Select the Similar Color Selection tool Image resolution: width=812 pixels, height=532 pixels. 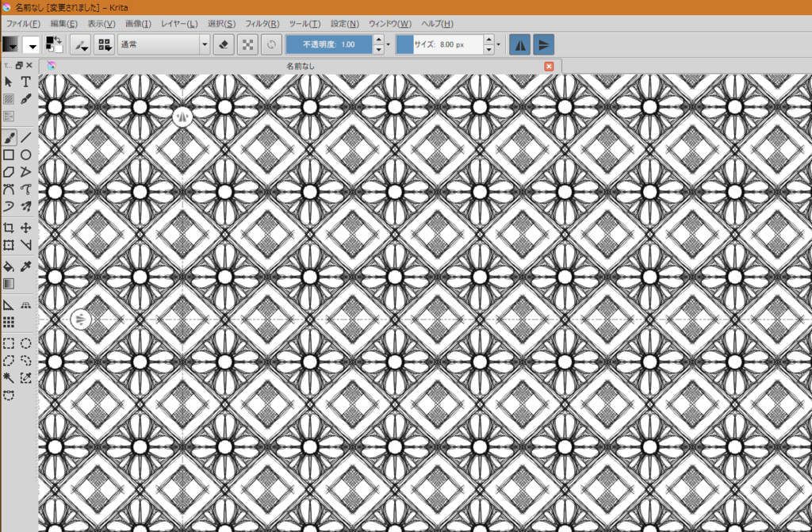click(25, 377)
